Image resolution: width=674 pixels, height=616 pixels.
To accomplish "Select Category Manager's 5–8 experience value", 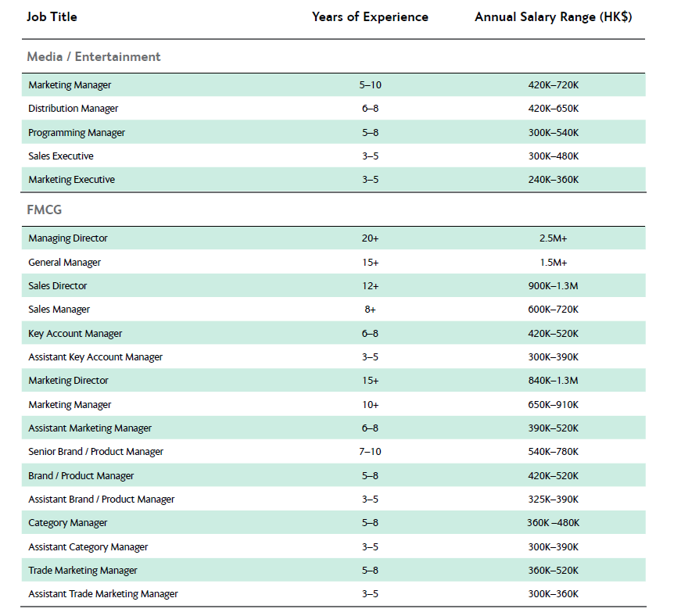I will (x=370, y=523).
